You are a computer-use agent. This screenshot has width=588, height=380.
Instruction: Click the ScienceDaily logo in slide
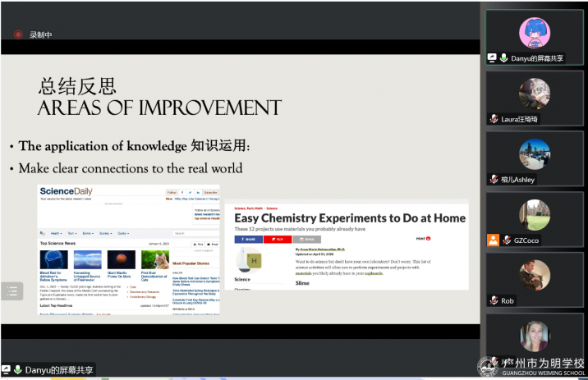[x=67, y=193]
